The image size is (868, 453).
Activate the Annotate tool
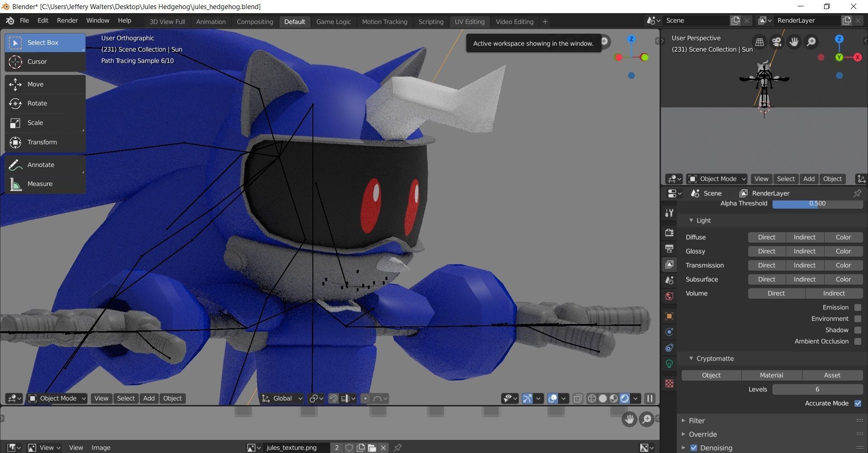(45, 165)
